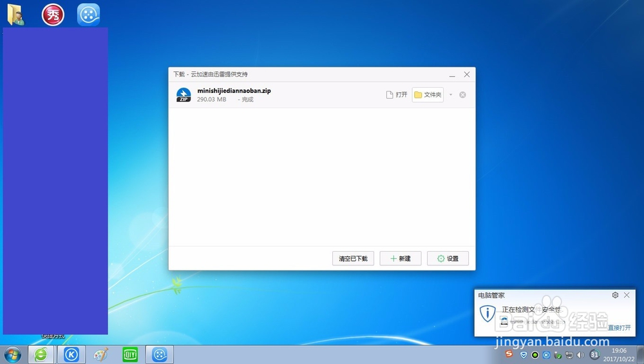This screenshot has height=364, width=644.
Task: Click the ZIP file icon for minishijiediannaoban.zip
Action: tap(184, 95)
